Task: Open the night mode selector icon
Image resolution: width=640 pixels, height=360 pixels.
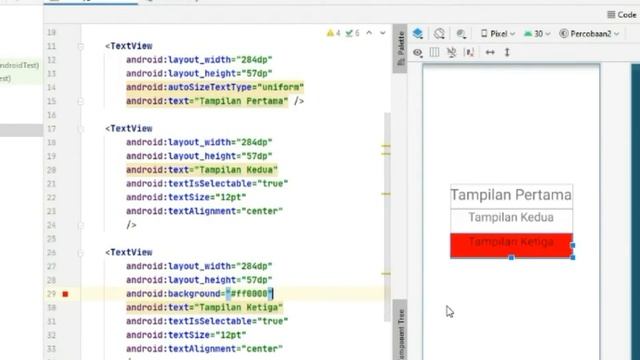Action: pos(461,34)
